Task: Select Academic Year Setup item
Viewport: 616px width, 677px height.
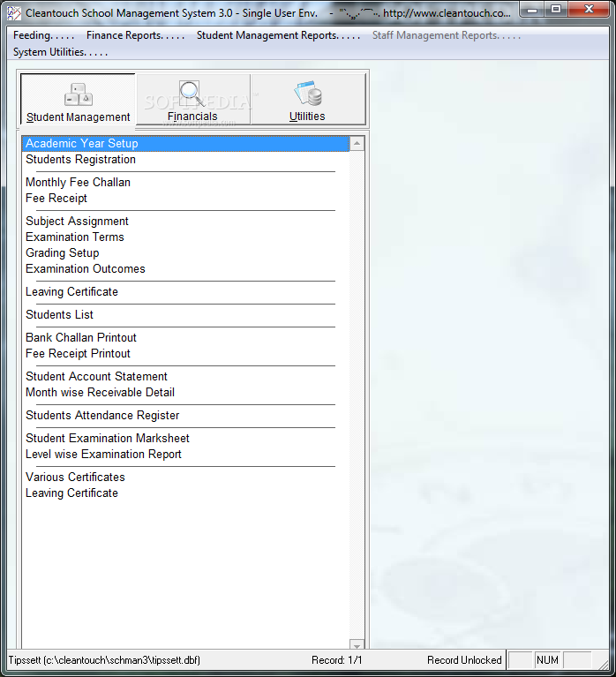Action: 185,143
